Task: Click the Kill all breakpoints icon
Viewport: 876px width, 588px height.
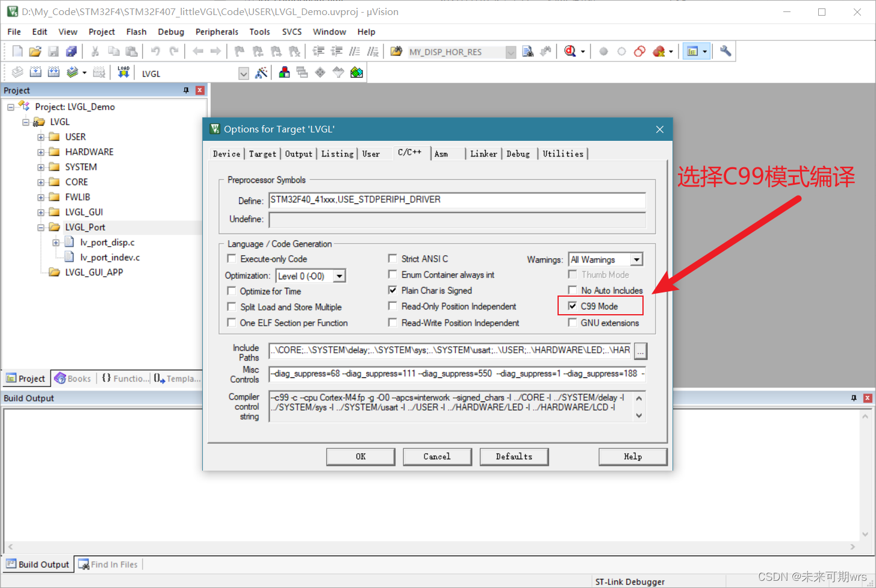Action: [659, 52]
